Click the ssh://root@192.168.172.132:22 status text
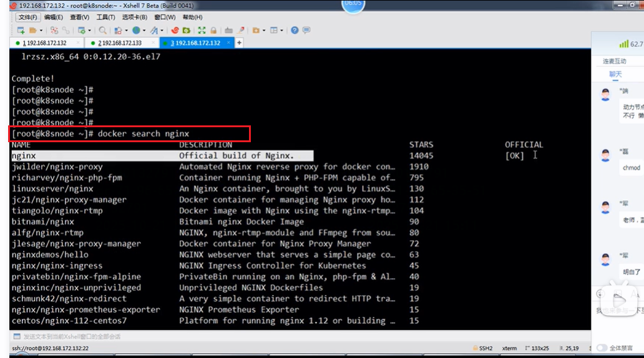This screenshot has width=644, height=358. click(x=50, y=348)
